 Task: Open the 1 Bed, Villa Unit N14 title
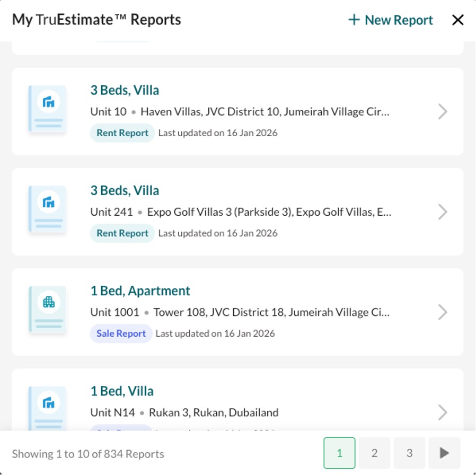[122, 391]
